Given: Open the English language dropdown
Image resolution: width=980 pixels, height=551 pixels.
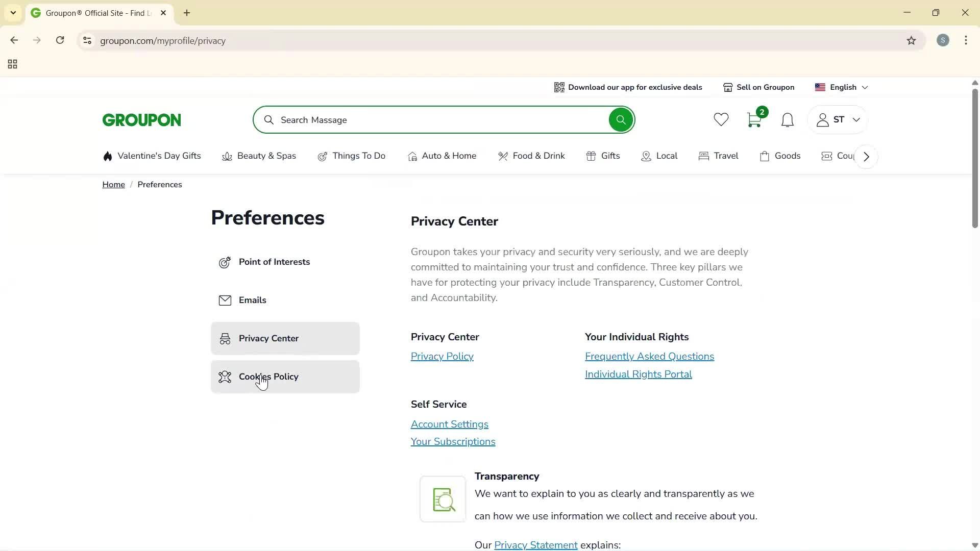Looking at the screenshot, I should pyautogui.click(x=842, y=87).
